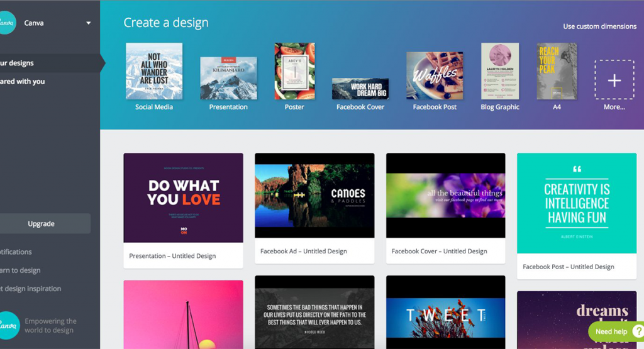The height and width of the screenshot is (349, 644).
Task: Open Notifications in the sidebar
Action: (x=16, y=252)
